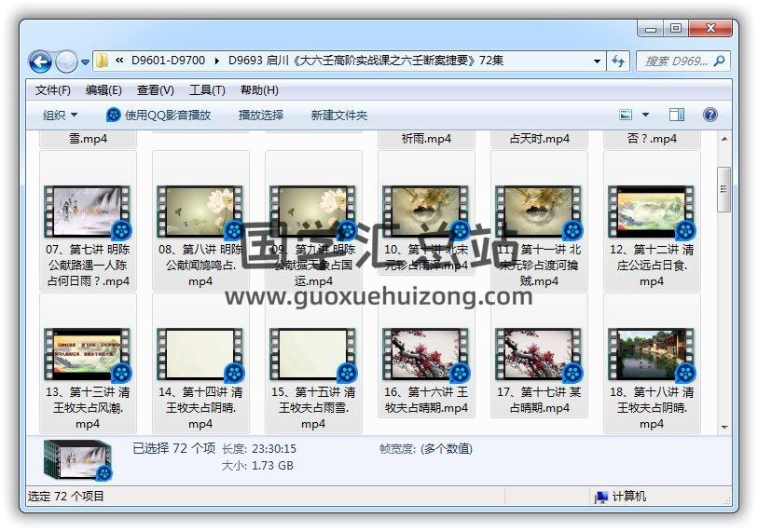758x532 pixels.
Task: Open Help with question mark icon
Action: point(710,115)
